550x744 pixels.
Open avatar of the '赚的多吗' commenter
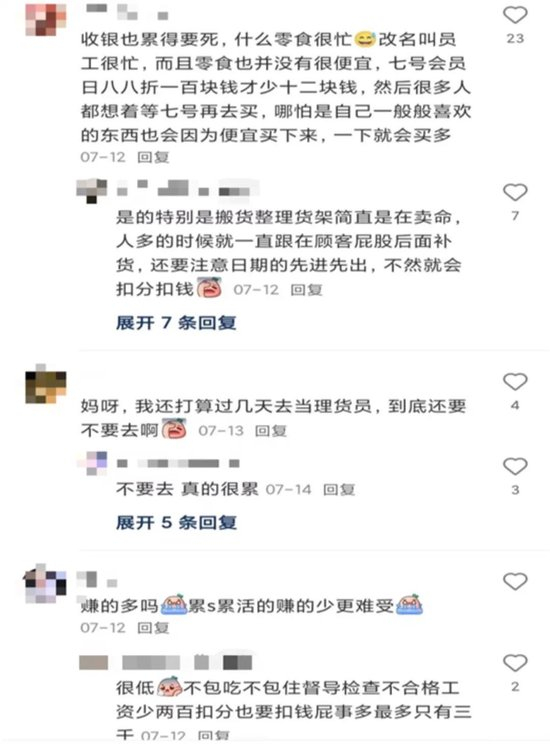(x=45, y=584)
